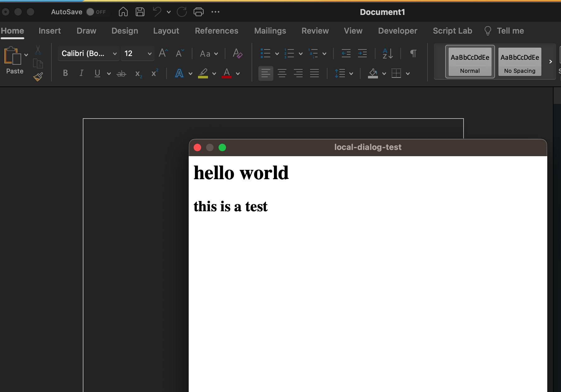Open the Script Lab tab

[x=452, y=31]
